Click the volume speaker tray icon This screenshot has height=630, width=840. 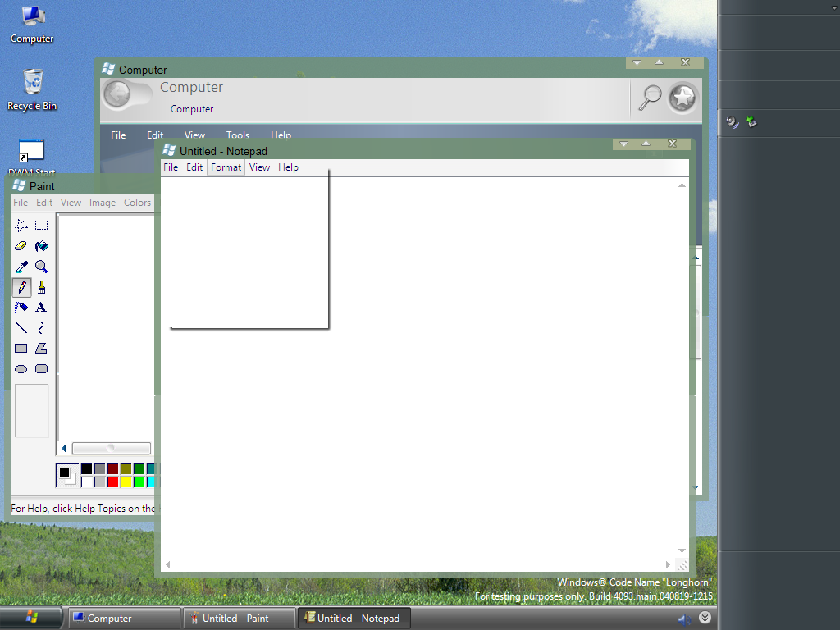click(684, 619)
